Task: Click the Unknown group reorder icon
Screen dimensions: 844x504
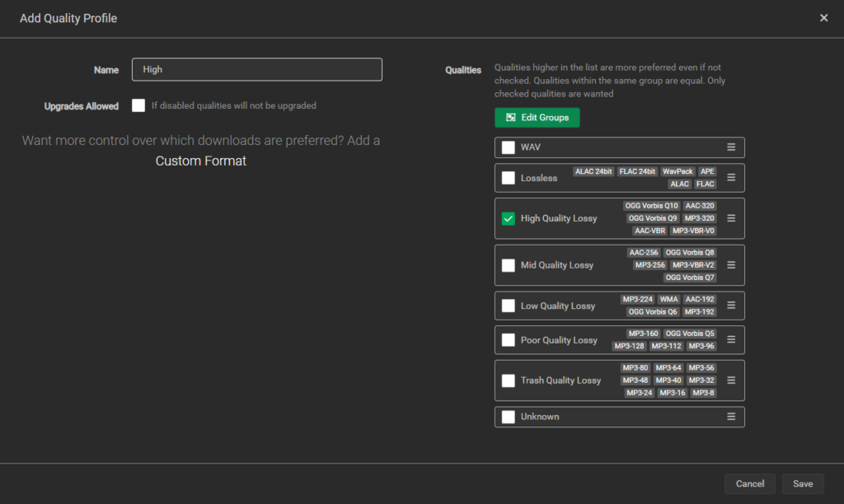Action: pos(732,417)
